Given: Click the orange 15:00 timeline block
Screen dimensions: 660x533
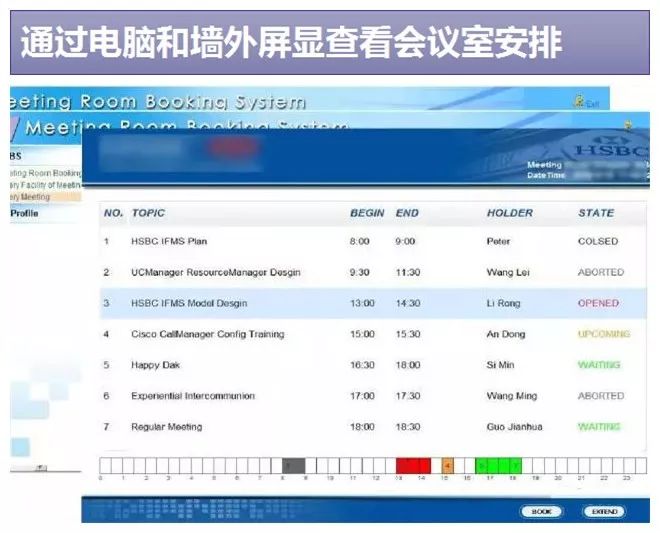Looking at the screenshot, I should click(447, 466).
